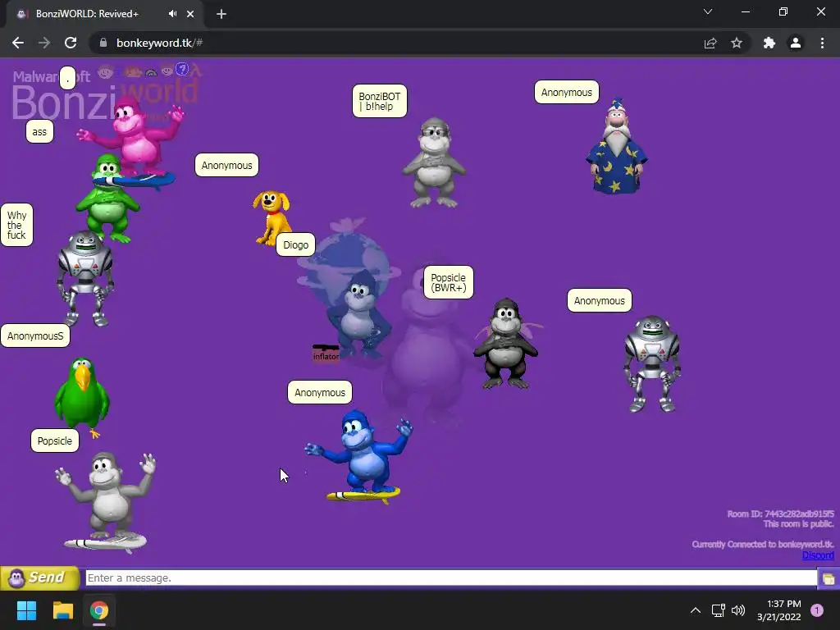Click the Popsicle tag under the parrot
Image resolution: width=840 pixels, height=630 pixels.
pyautogui.click(x=55, y=441)
